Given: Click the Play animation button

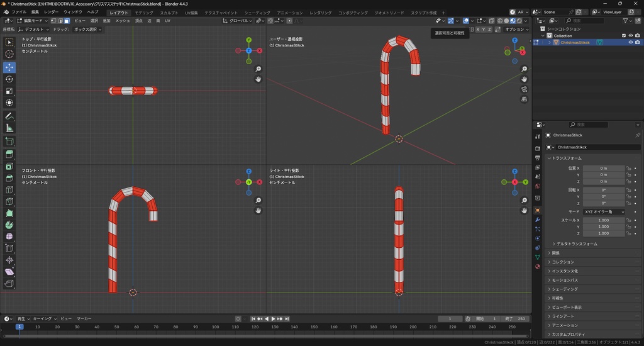Looking at the screenshot, I should point(273,319).
